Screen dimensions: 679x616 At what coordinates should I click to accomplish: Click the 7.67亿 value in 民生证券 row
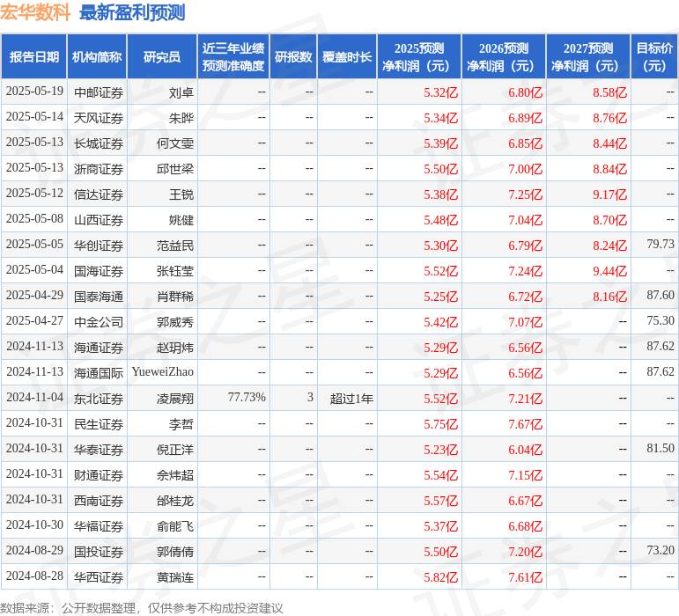tap(525, 424)
